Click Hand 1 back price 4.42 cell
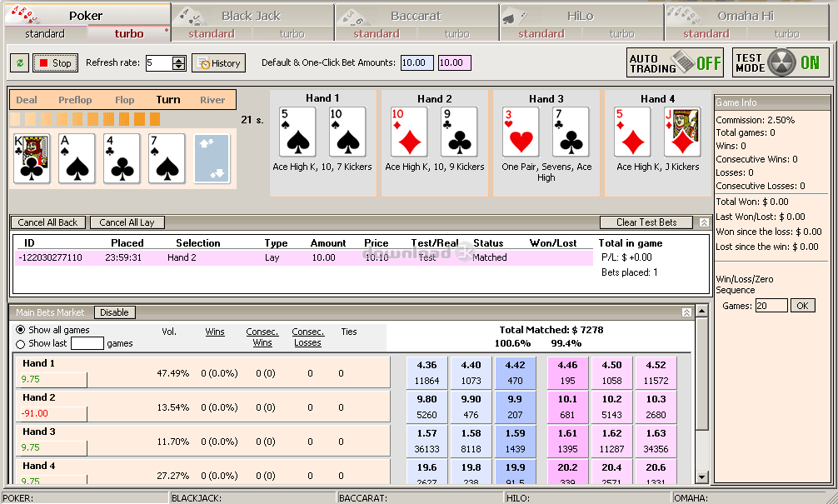Image resolution: width=838 pixels, height=504 pixels. [516, 372]
